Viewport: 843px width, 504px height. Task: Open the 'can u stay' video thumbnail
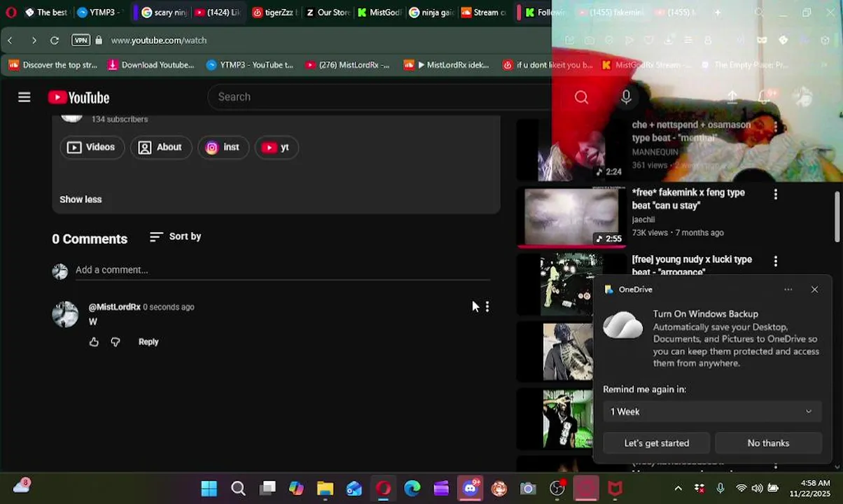[571, 216]
